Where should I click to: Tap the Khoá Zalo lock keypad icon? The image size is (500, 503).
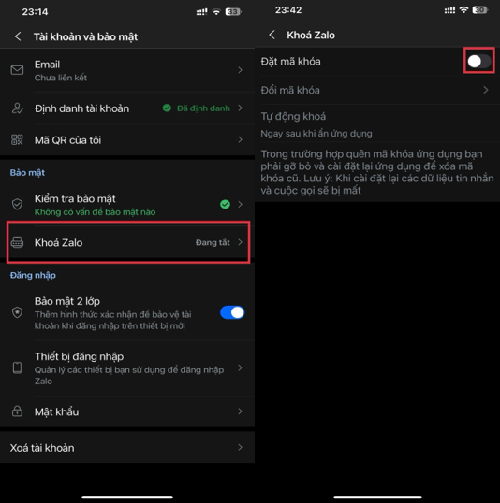tap(17, 242)
